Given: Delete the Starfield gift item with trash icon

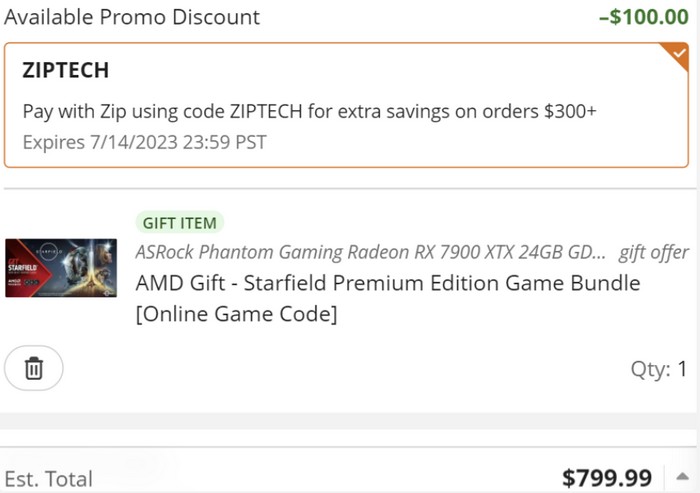Looking at the screenshot, I should coord(33,369).
